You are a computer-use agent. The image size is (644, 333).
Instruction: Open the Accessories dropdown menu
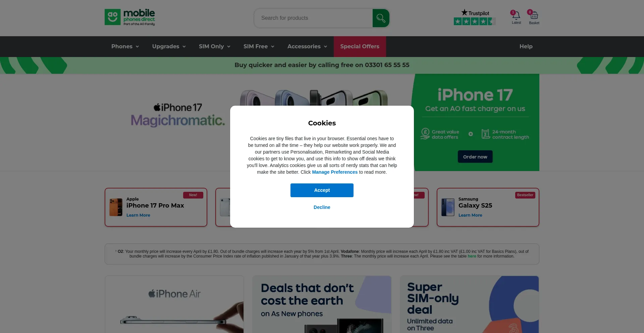click(307, 47)
